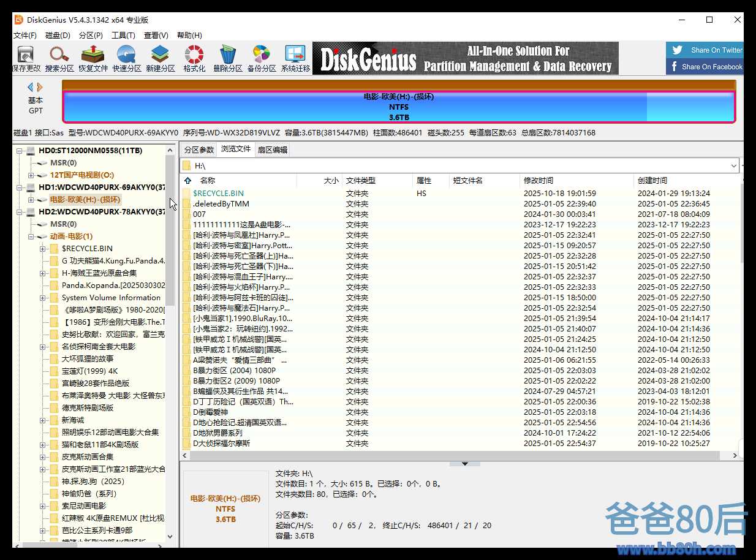The height and width of the screenshot is (560, 756).
Task: Switch to the 扇区编辑 tab
Action: click(272, 149)
